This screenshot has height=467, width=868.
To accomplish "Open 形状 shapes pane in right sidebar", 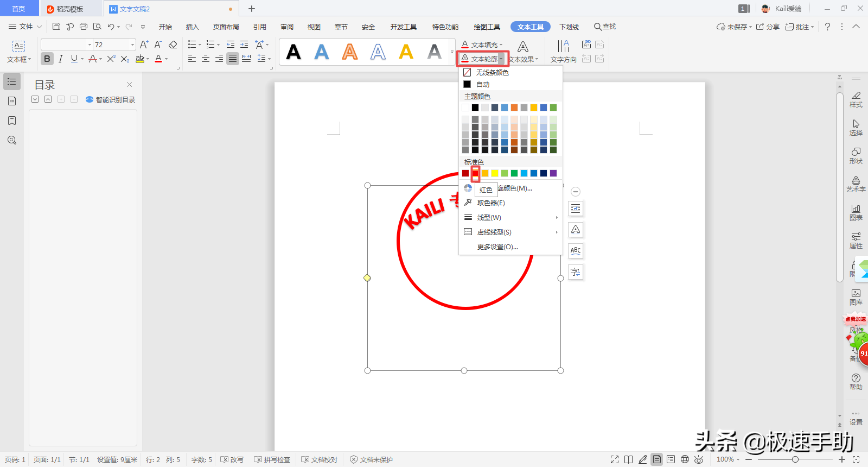I will tap(856, 156).
